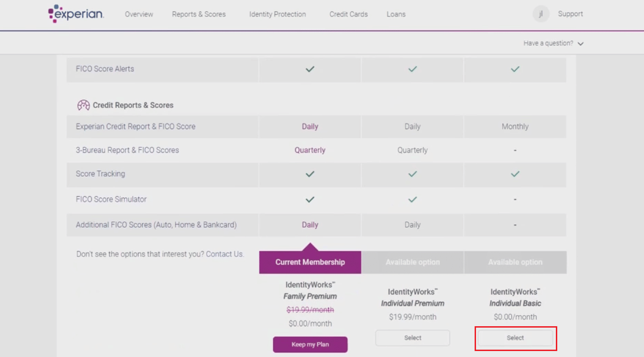
Task: Click the Individual Basic plan name
Action: click(x=515, y=303)
